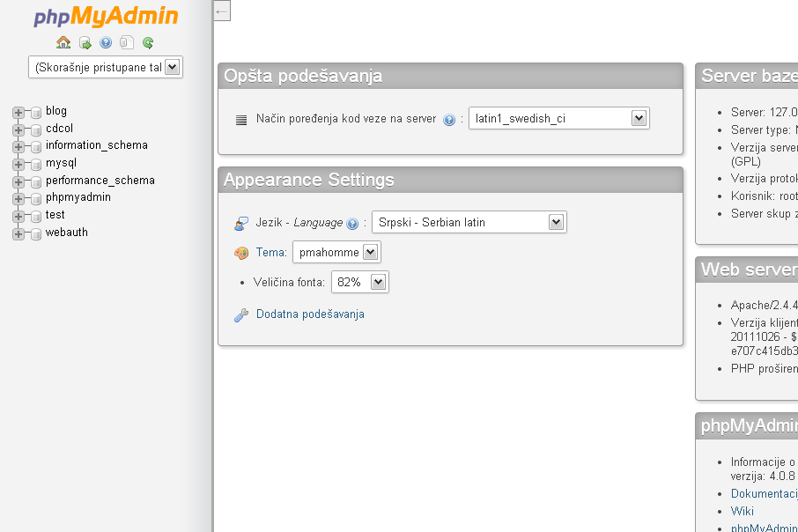Open the information_schema database
The width and height of the screenshot is (798, 532).
97,145
